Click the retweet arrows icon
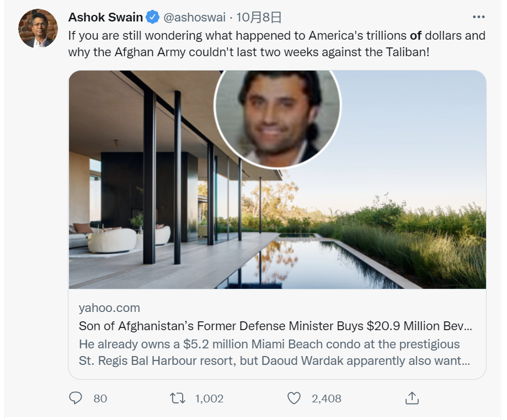The image size is (507, 420). click(178, 398)
